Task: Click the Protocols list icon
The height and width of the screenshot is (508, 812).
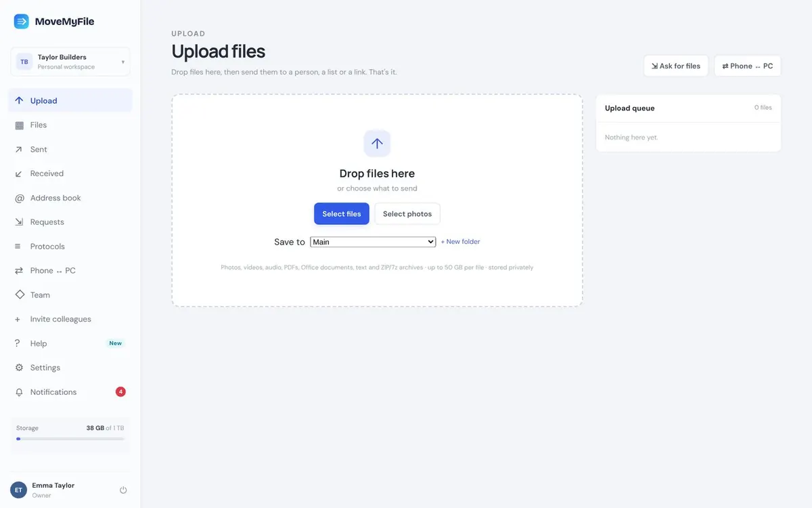Action: [19, 247]
